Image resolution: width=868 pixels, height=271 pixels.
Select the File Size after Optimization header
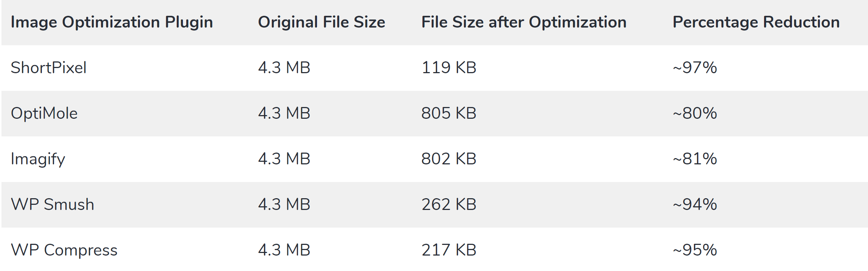point(524,22)
